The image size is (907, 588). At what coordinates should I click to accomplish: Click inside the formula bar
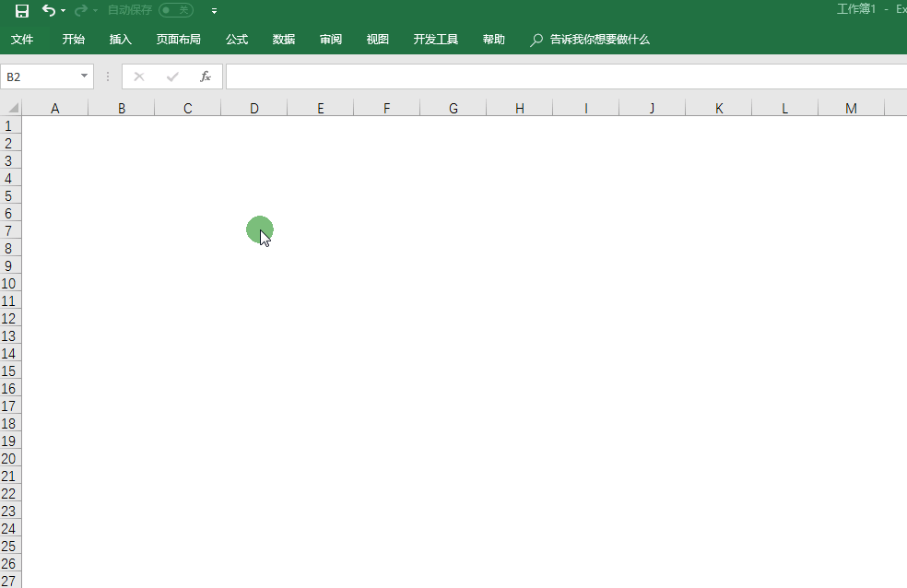[x=461, y=76]
